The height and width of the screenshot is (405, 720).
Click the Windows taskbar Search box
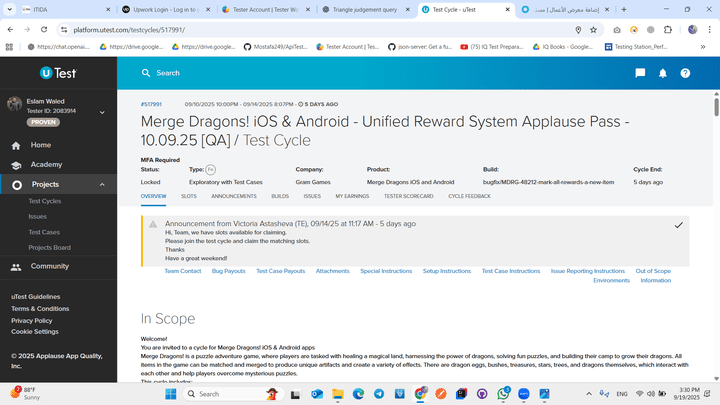pos(233,394)
